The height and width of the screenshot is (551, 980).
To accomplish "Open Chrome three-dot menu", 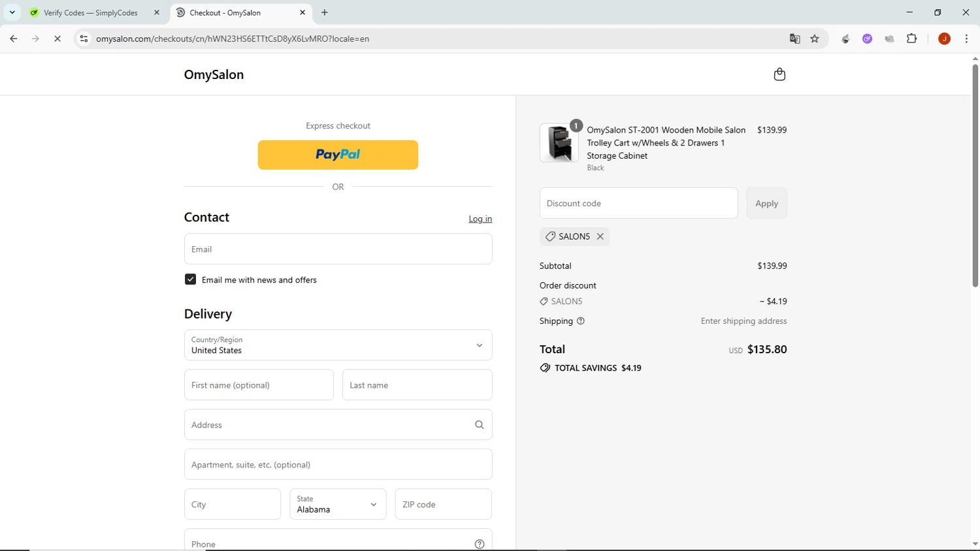I will (966, 39).
